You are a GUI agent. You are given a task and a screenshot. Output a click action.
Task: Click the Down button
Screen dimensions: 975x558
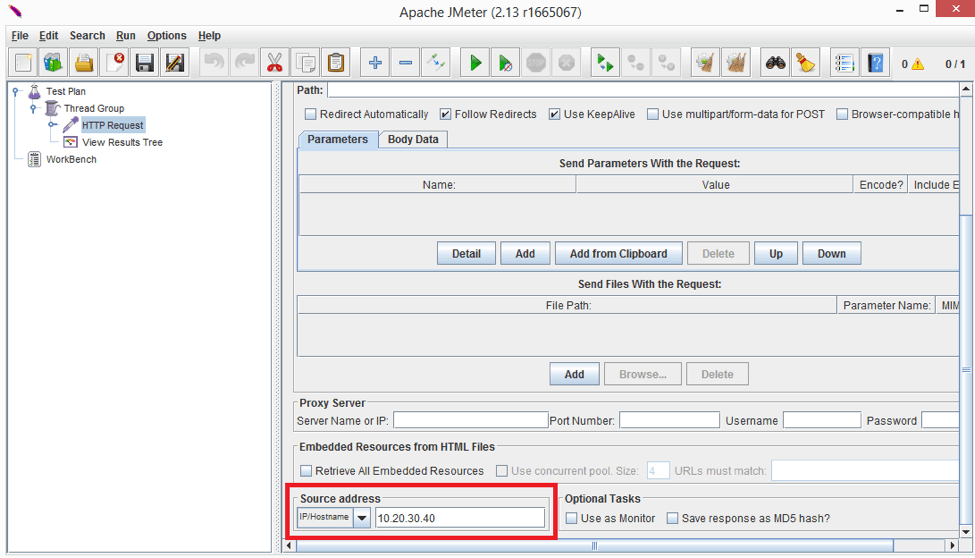(831, 254)
